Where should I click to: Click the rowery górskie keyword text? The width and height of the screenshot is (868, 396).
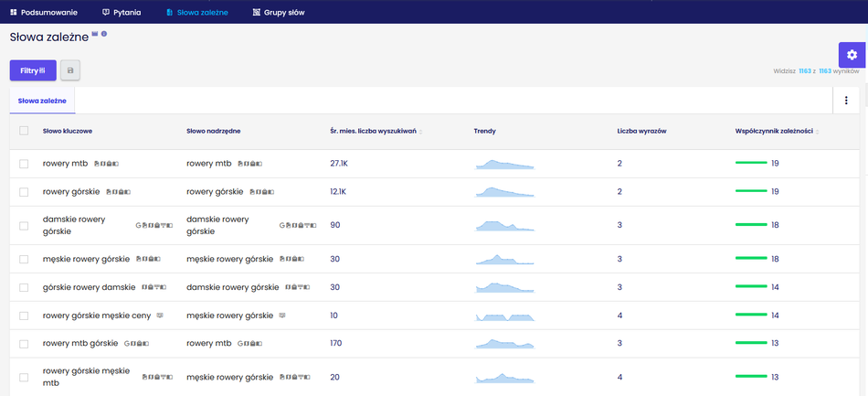[x=71, y=192]
